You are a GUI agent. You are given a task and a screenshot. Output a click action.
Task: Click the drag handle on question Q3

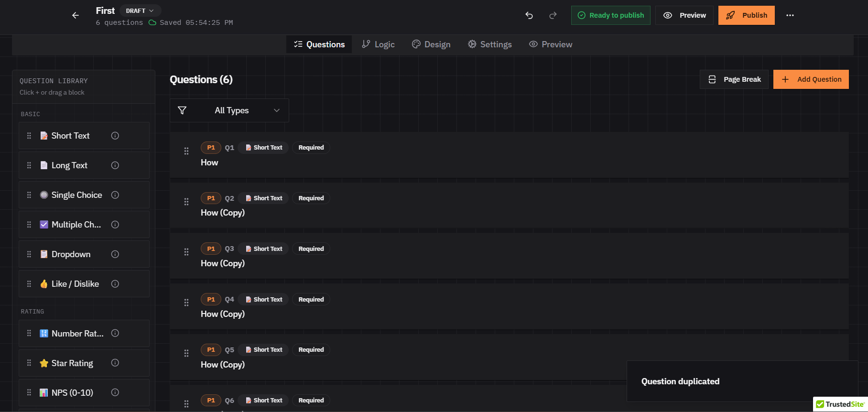[186, 252]
